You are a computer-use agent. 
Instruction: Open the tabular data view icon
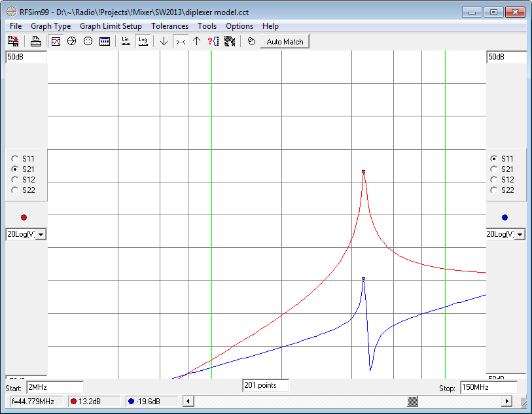pyautogui.click(x=104, y=41)
